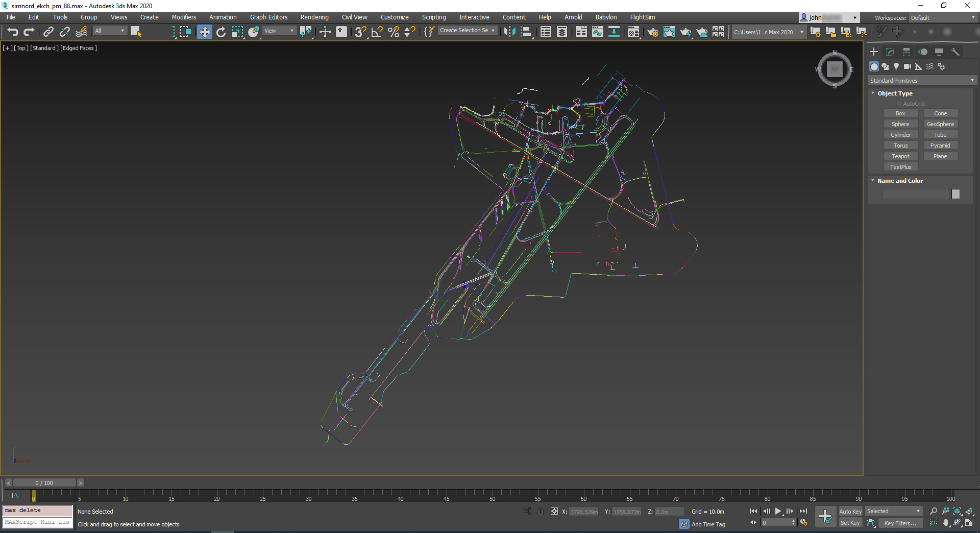Open the Modifiers menu
This screenshot has height=533, width=980.
184,17
